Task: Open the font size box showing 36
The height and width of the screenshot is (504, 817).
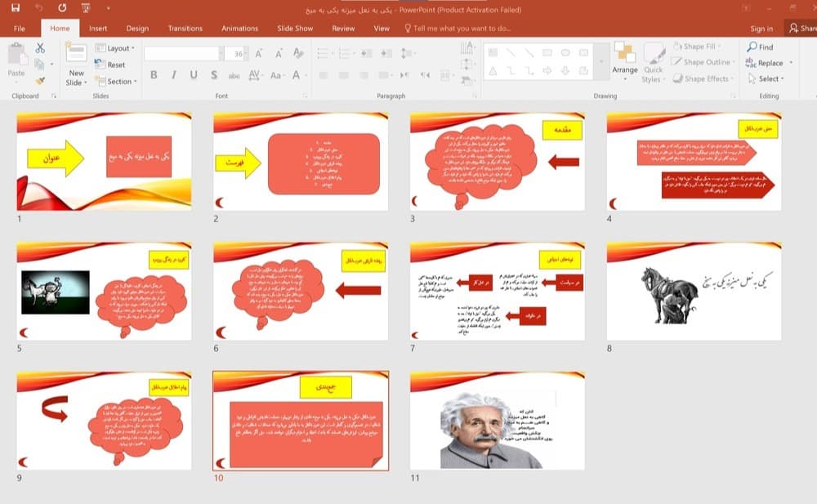Action: (238, 54)
